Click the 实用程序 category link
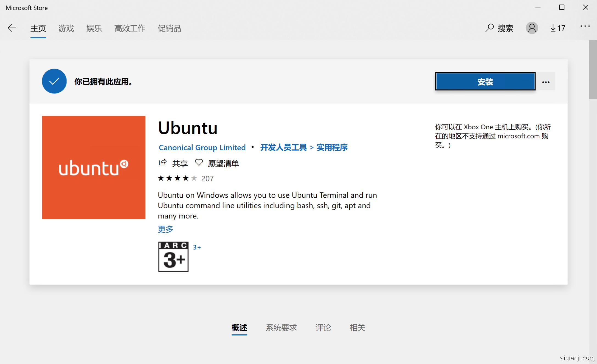The image size is (597, 364). (x=332, y=147)
